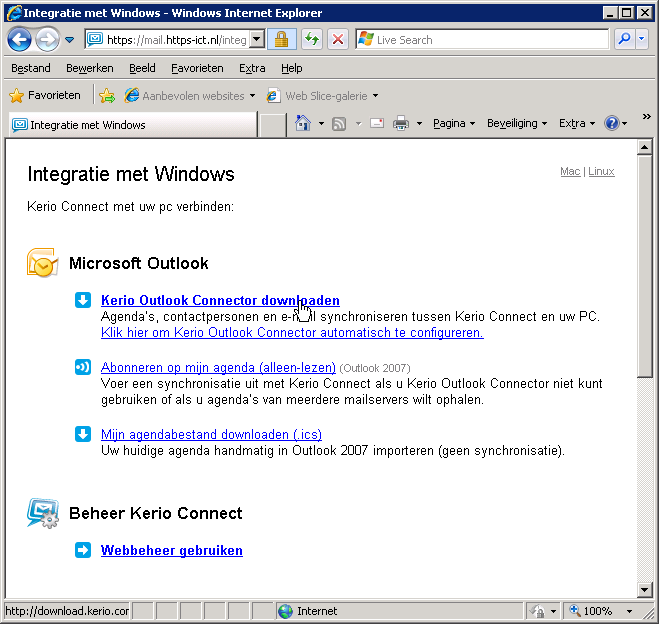659x624 pixels.
Task: Click the magnifier search button
Action: click(x=625, y=39)
